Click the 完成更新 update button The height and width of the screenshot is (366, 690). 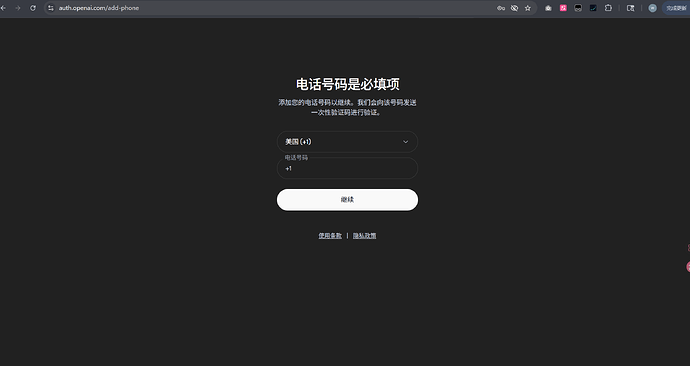click(x=676, y=8)
